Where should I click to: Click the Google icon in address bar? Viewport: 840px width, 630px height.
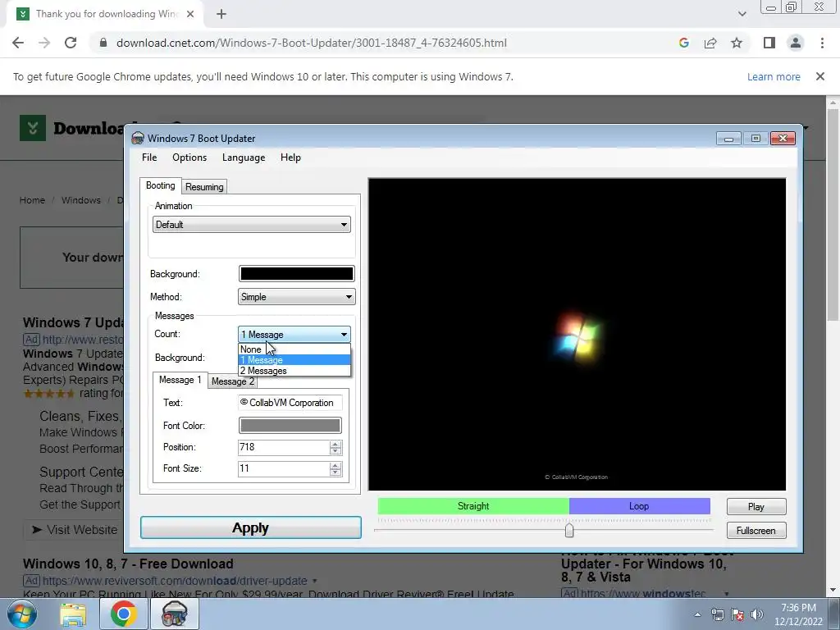pos(683,43)
